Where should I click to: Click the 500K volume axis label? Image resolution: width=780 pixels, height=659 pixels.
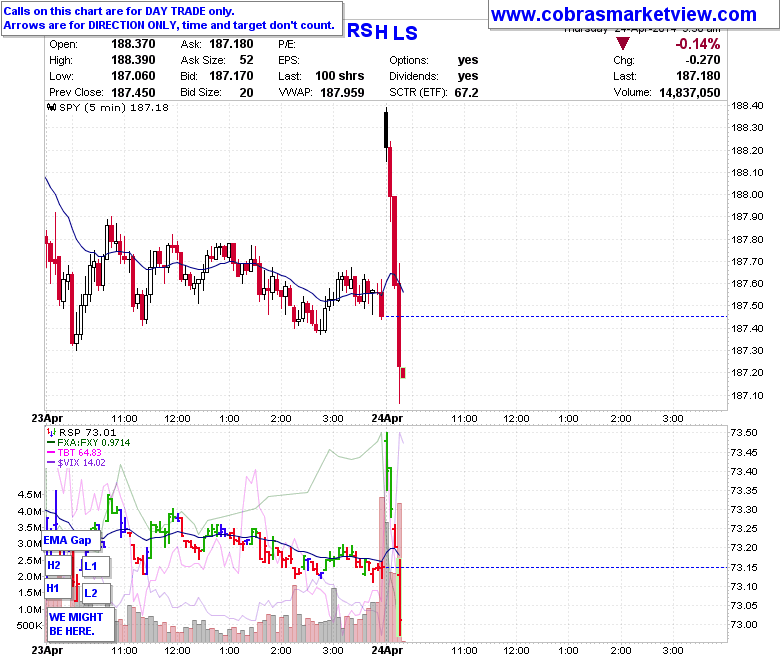29,625
